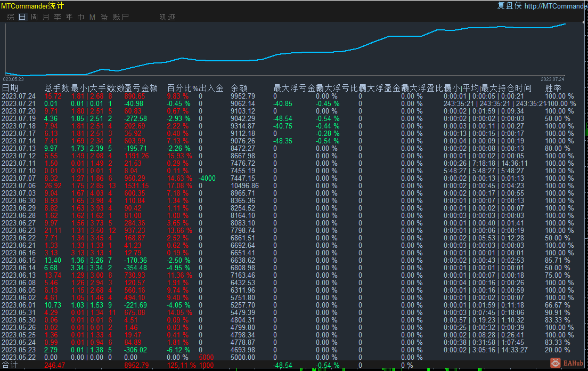Click the profit value 1191.26
This screenshot has height=371, width=588.
(136, 156)
